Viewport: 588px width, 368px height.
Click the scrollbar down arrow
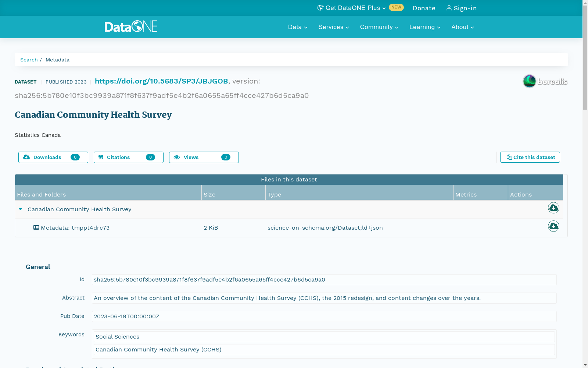585,365
